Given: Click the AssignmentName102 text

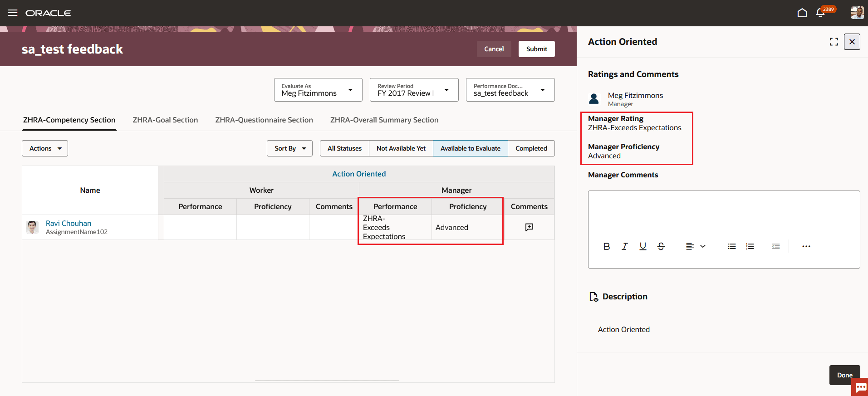Looking at the screenshot, I should (x=77, y=232).
